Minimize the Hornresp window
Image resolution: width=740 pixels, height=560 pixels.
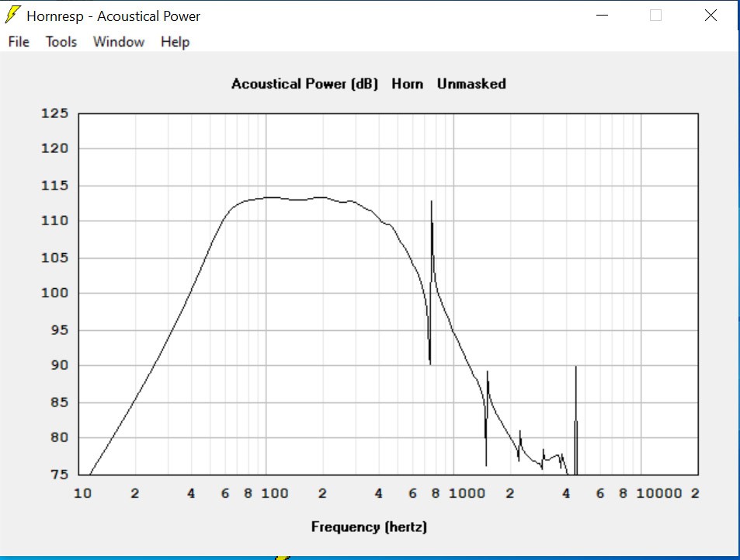coord(600,16)
